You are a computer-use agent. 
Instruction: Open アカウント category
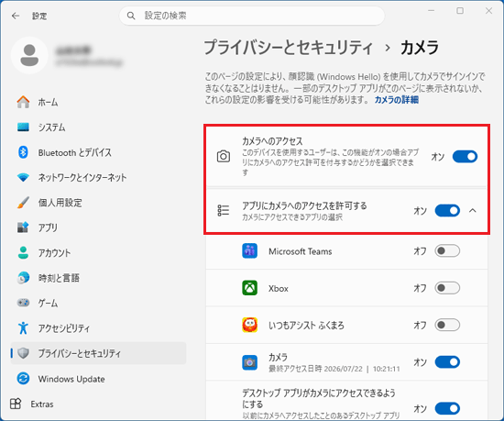(x=98, y=253)
